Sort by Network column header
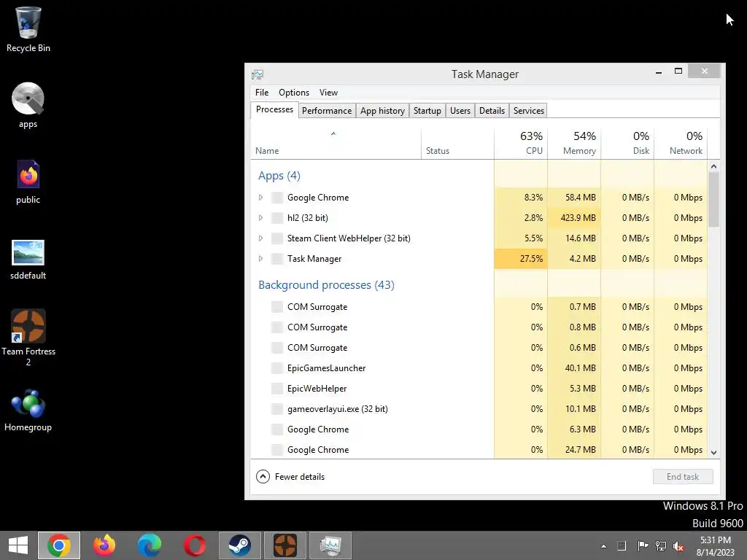 [x=681, y=144]
